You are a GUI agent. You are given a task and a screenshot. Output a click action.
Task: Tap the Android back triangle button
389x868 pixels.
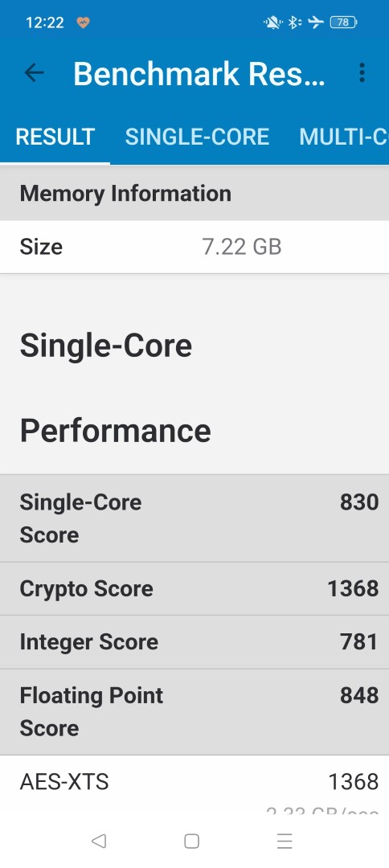(x=99, y=841)
